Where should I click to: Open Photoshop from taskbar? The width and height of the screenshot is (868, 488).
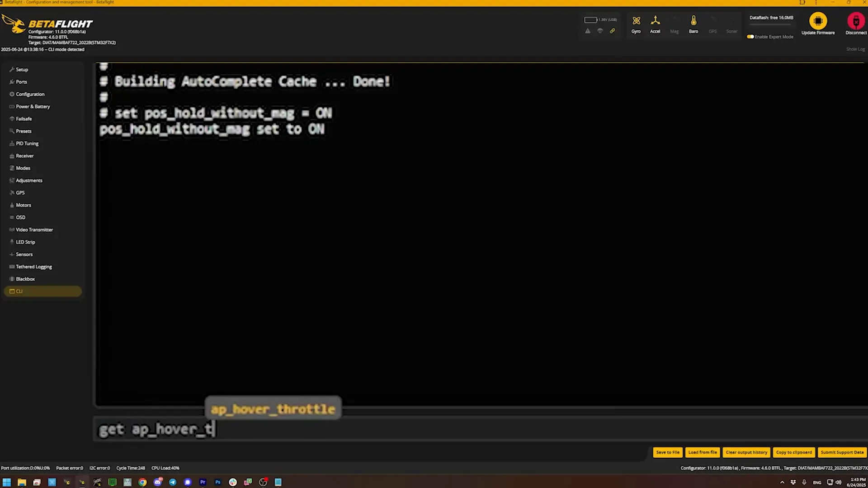(218, 482)
